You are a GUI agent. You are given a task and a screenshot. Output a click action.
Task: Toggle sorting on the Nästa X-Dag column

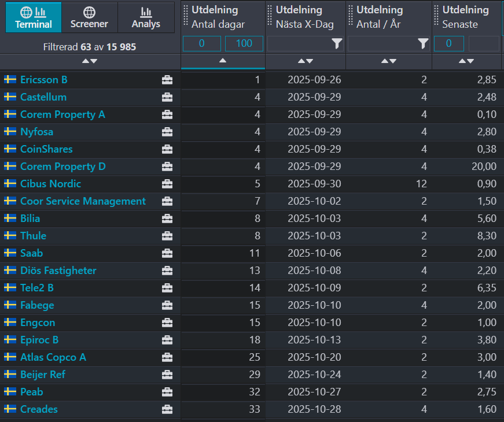306,61
